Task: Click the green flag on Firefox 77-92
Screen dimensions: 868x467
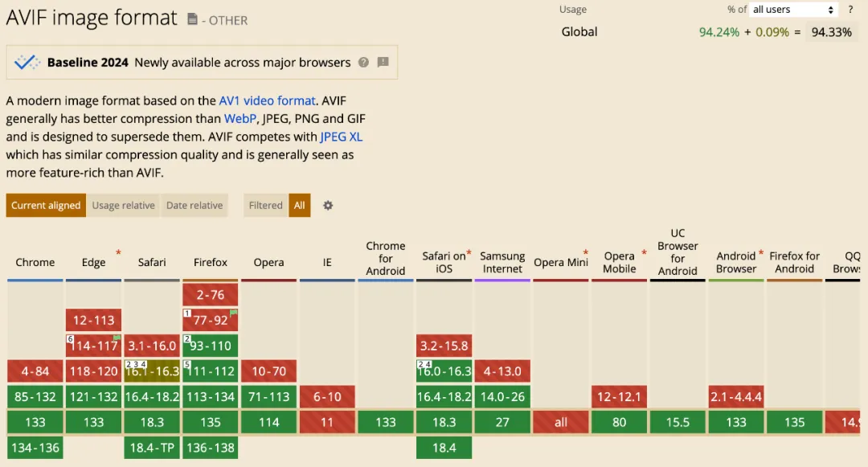Action: (234, 313)
